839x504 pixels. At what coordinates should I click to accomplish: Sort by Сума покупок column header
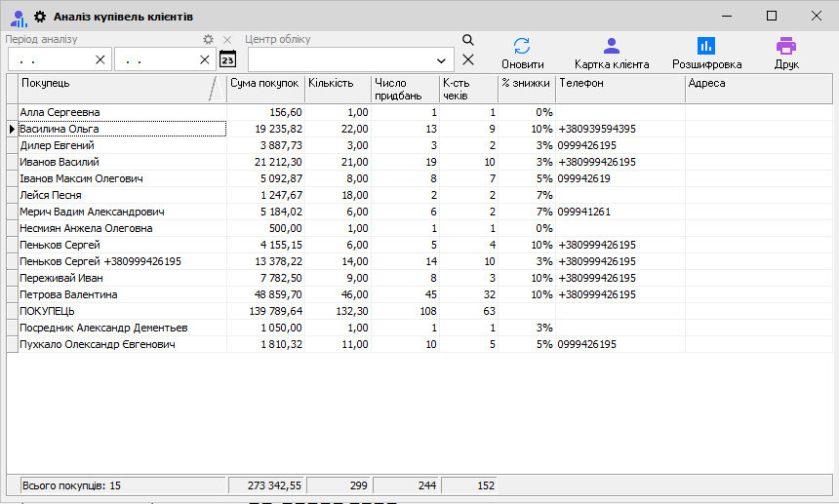[264, 84]
